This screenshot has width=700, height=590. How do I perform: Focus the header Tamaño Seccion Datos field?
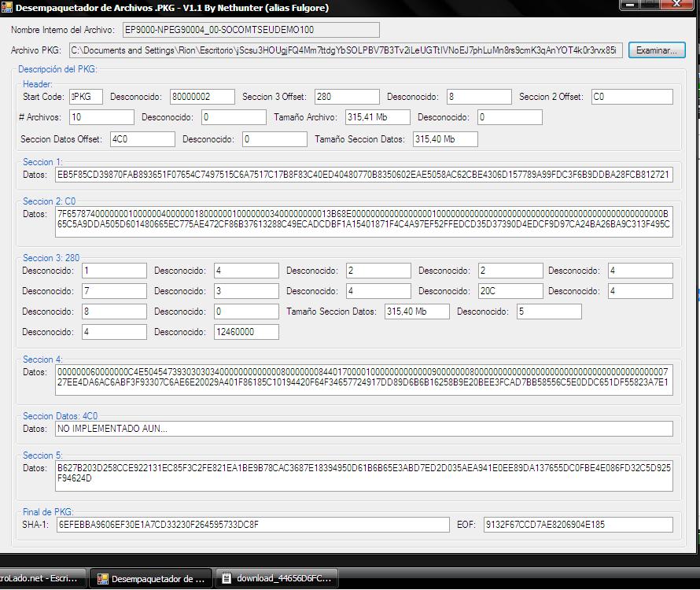pyautogui.click(x=445, y=139)
